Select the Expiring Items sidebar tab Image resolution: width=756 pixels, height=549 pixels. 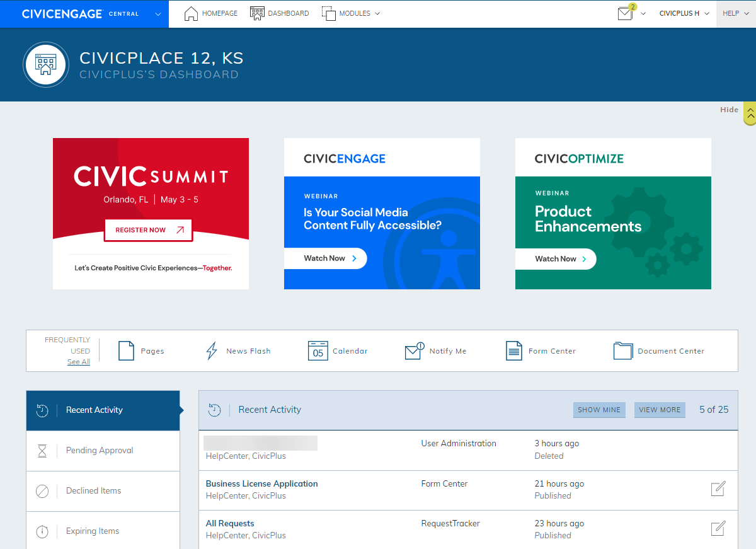(103, 531)
